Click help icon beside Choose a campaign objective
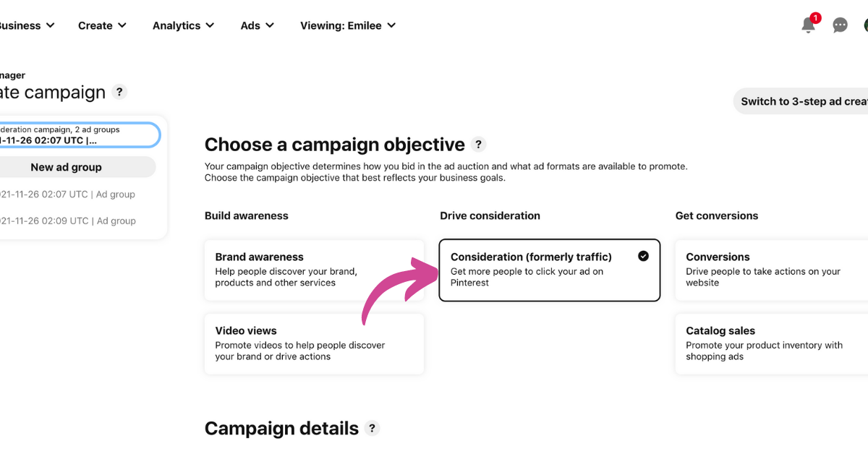This screenshot has width=868, height=454. (x=478, y=144)
